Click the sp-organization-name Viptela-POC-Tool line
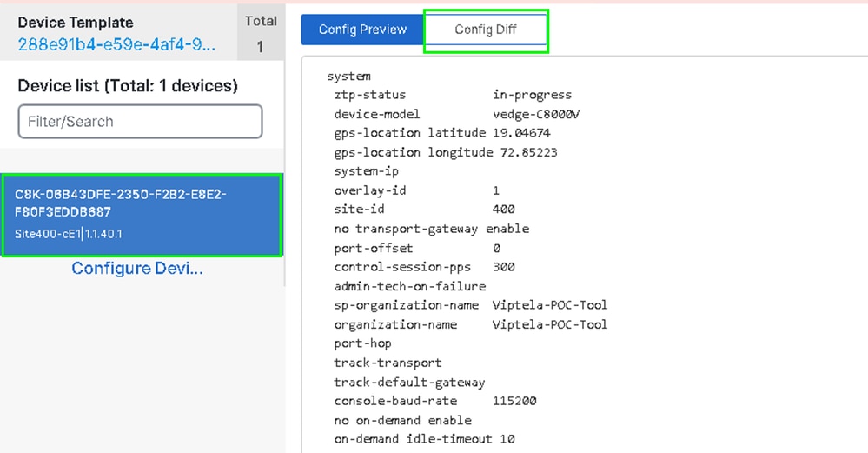The height and width of the screenshot is (453, 868). tap(471, 305)
